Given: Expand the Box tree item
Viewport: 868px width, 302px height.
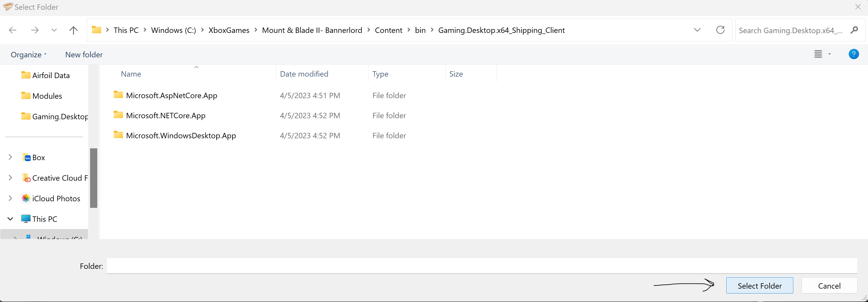Looking at the screenshot, I should click(x=11, y=157).
